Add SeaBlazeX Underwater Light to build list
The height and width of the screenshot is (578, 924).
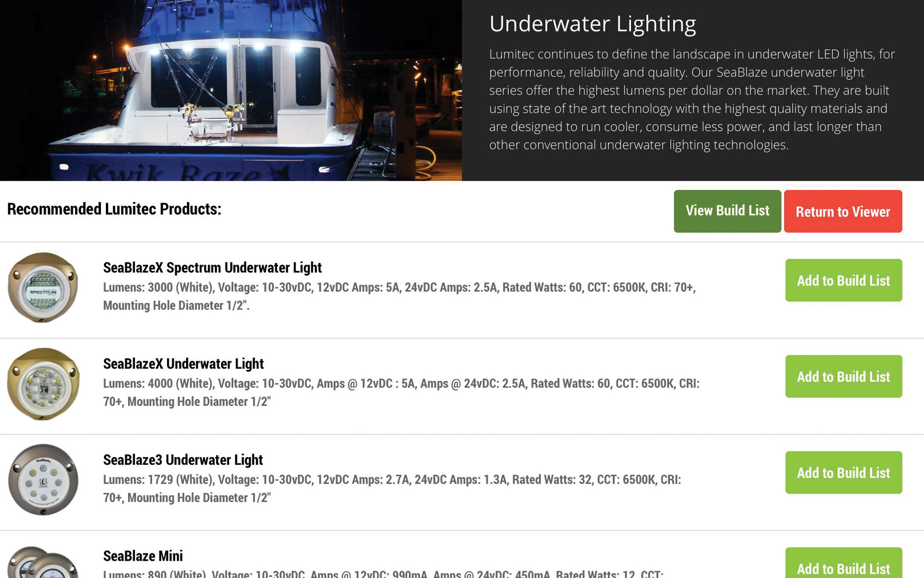pos(844,376)
